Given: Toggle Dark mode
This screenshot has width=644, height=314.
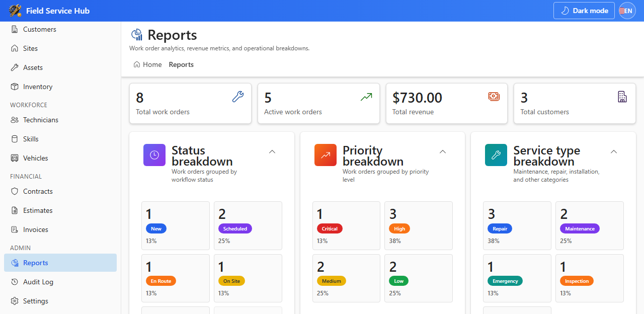Looking at the screenshot, I should (584, 11).
